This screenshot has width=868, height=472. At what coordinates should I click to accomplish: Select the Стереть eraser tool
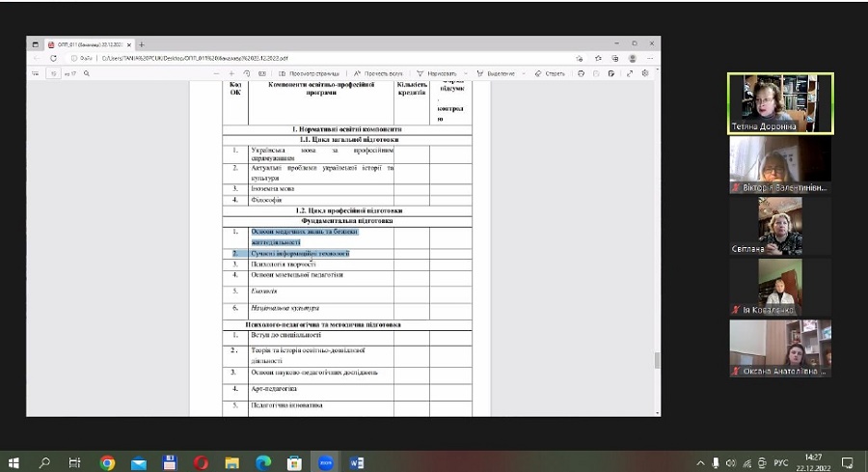pyautogui.click(x=550, y=73)
